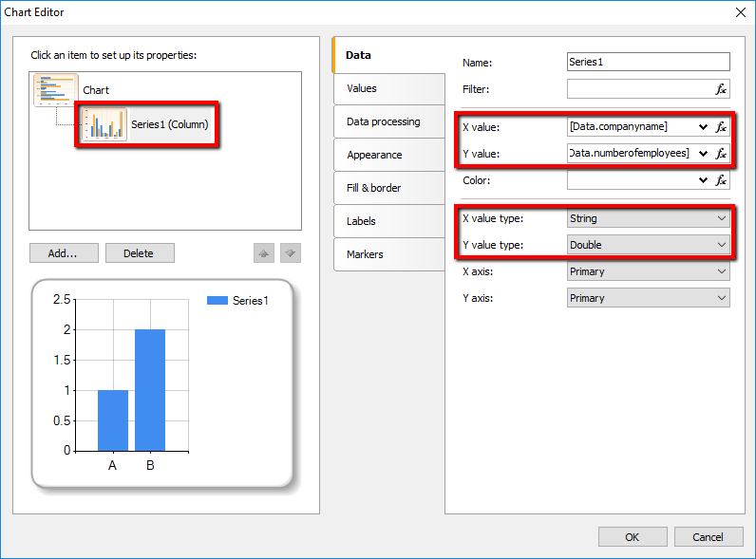Click the fx expression button next to Filter
756x559 pixels.
point(721,89)
